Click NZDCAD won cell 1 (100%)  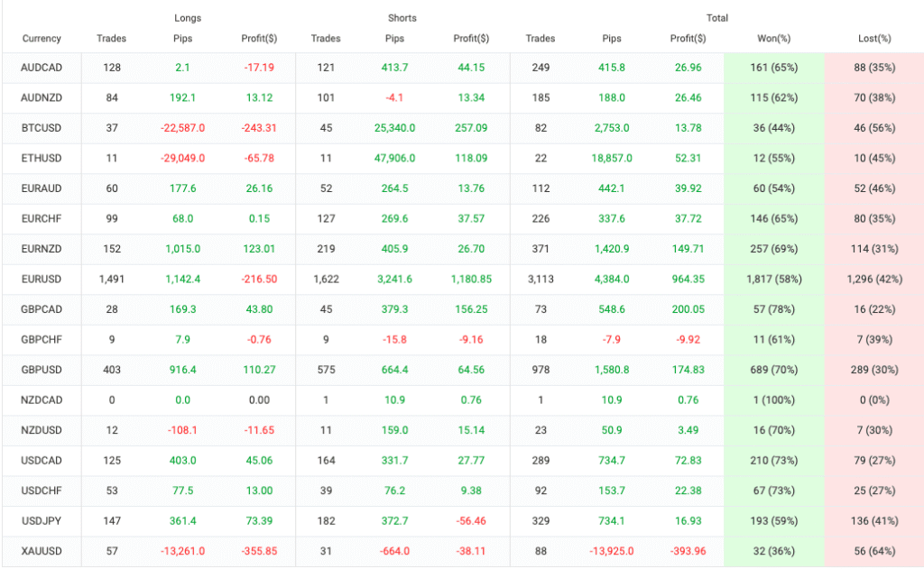(x=772, y=400)
